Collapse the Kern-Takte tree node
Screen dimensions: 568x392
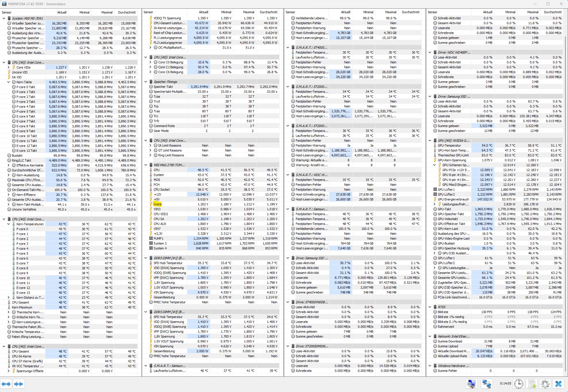[x=9, y=82]
